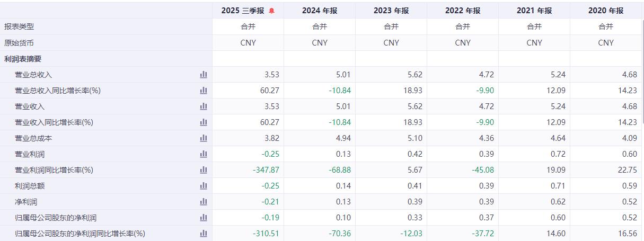Open chart icon for 营业总收入 row

click(x=204, y=75)
